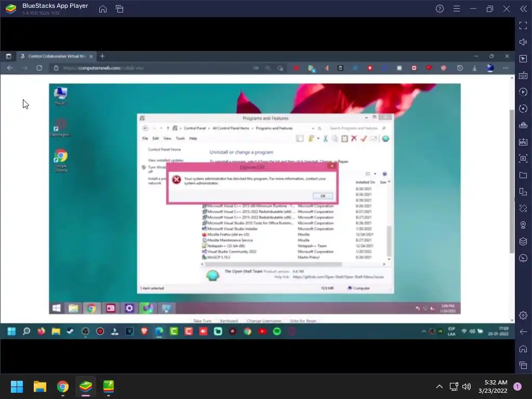532x399 pixels.
Task: Open host taskbar volume speaker icon
Action: 467,387
